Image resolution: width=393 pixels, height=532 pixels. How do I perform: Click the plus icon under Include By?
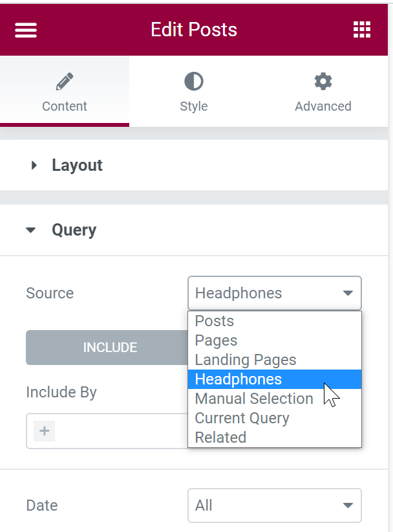(45, 431)
